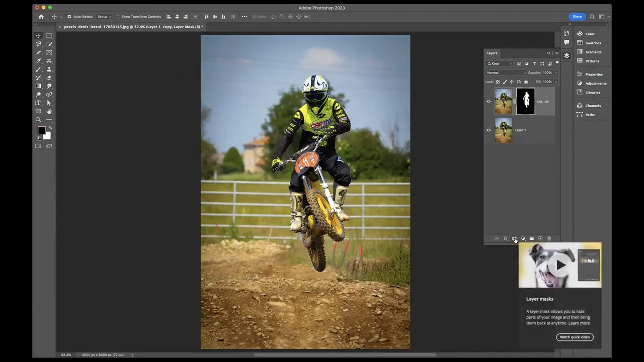The width and height of the screenshot is (644, 362).
Task: Toggle lock position in Layers panel
Action: tap(512, 81)
